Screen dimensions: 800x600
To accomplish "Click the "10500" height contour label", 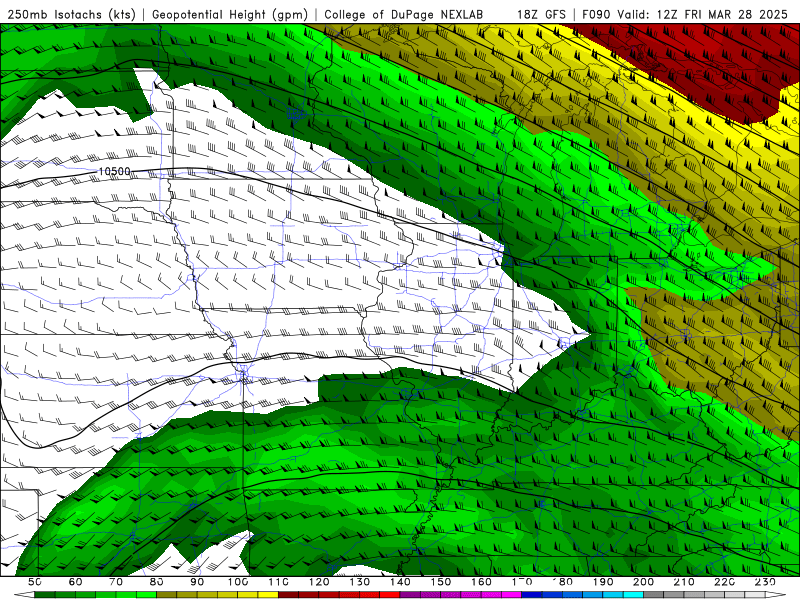I will [114, 171].
